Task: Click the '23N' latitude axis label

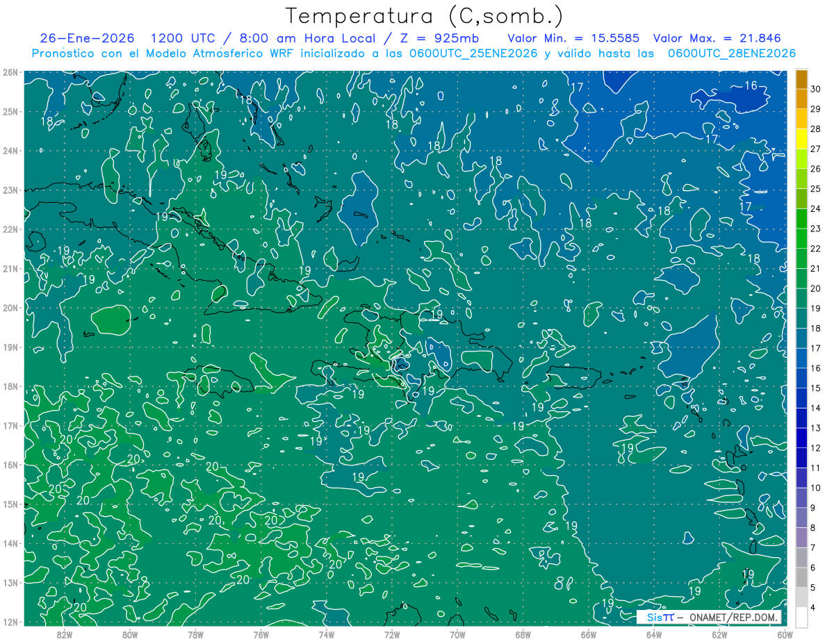Action: 10,190
